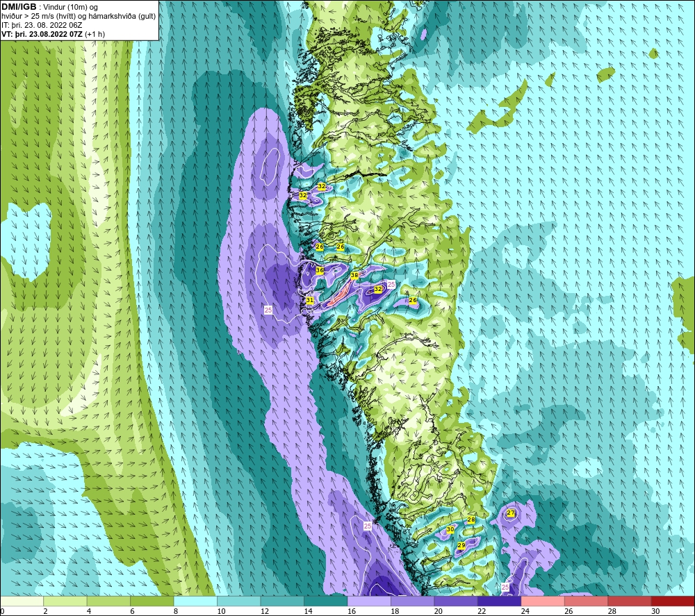Click the legend scale number 12

265,611
